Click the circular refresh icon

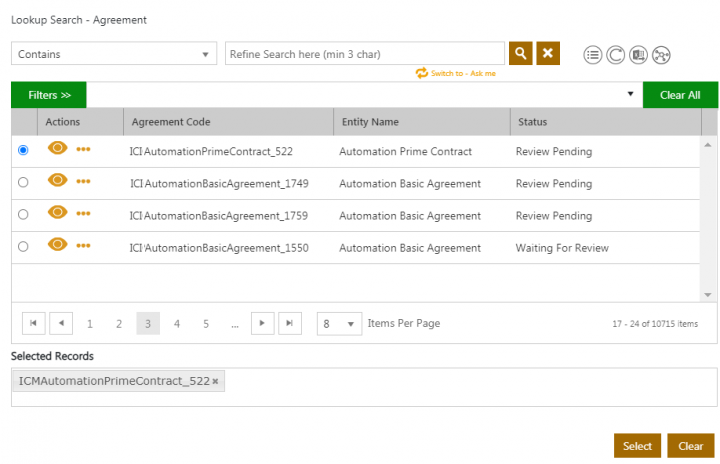(x=615, y=55)
